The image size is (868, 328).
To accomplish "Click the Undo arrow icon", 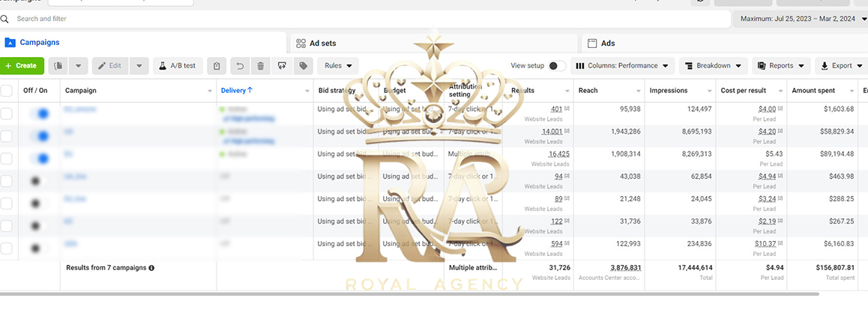I will [x=240, y=65].
